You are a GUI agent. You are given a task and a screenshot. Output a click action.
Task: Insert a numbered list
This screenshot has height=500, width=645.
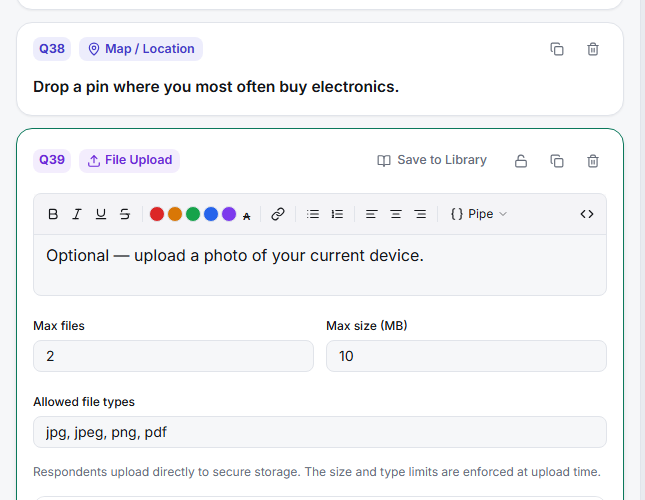coord(337,214)
